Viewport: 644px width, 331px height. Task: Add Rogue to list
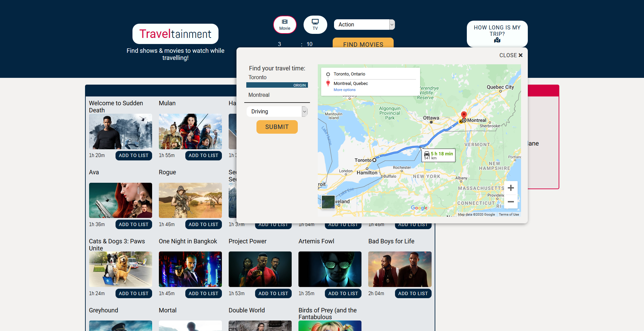[x=204, y=224]
